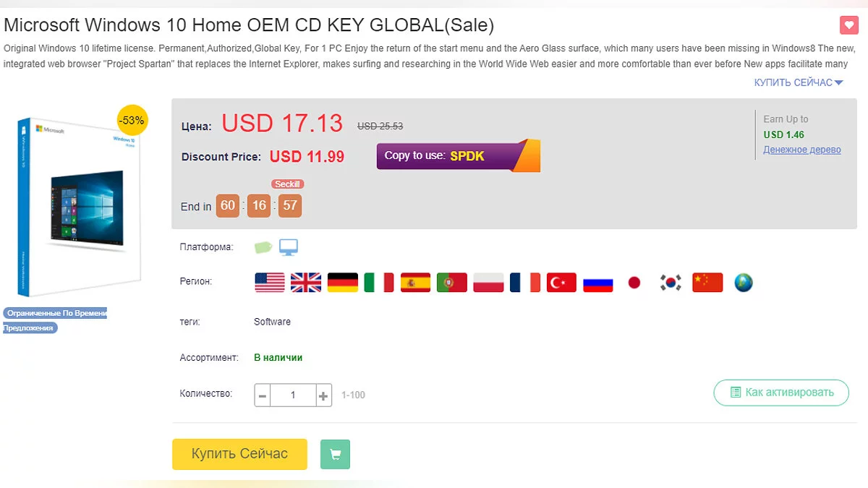
Task: Click the heart wishlist icon
Action: 848,25
